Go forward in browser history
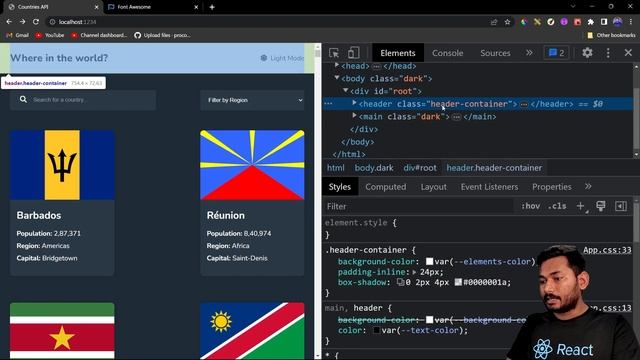Image resolution: width=640 pixels, height=360 pixels. click(x=22, y=22)
